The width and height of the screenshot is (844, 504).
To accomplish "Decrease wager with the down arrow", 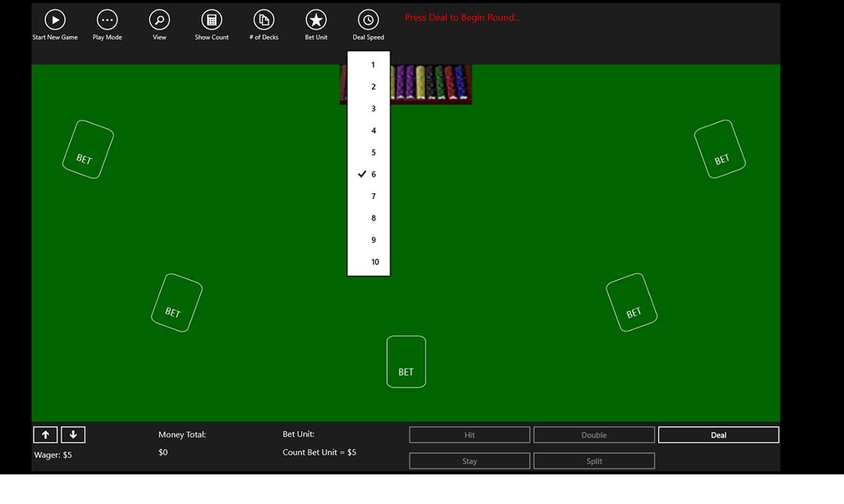I will click(x=73, y=435).
